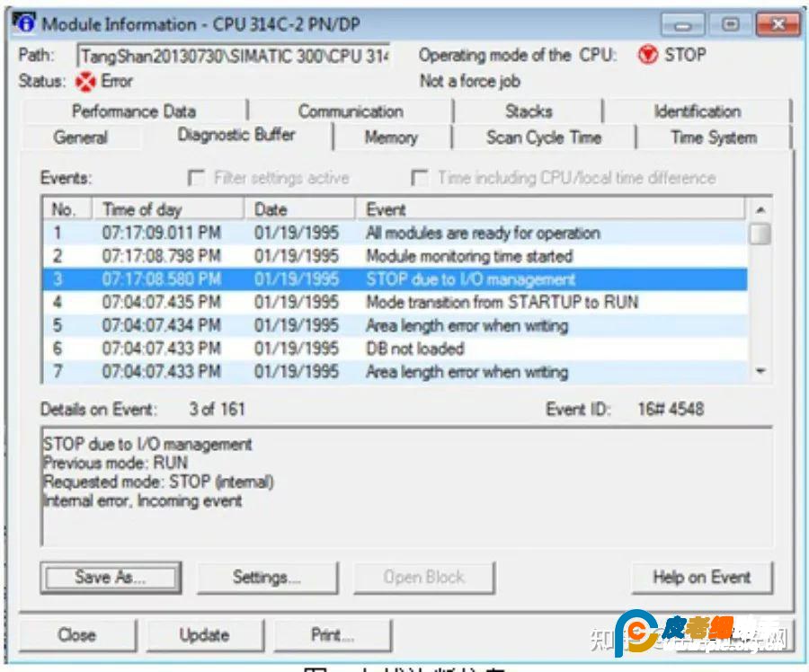Click the Event column header
This screenshot has width=809, height=672.
(x=550, y=210)
